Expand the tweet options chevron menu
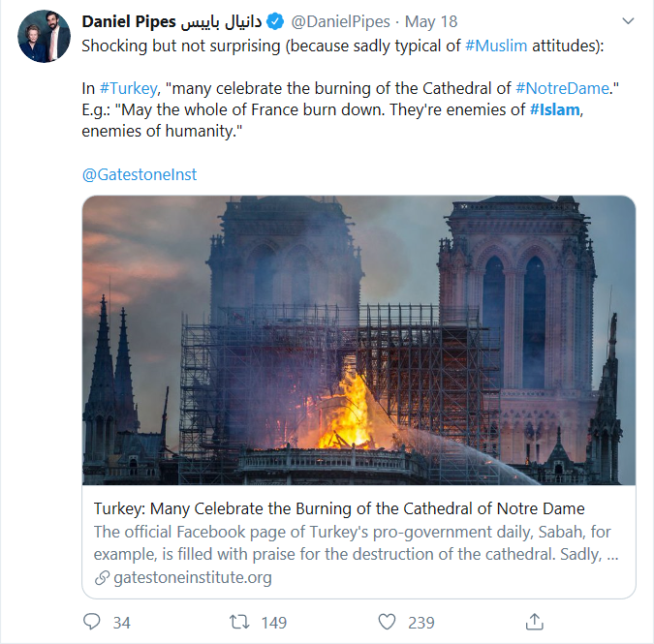654x644 pixels. (628, 21)
